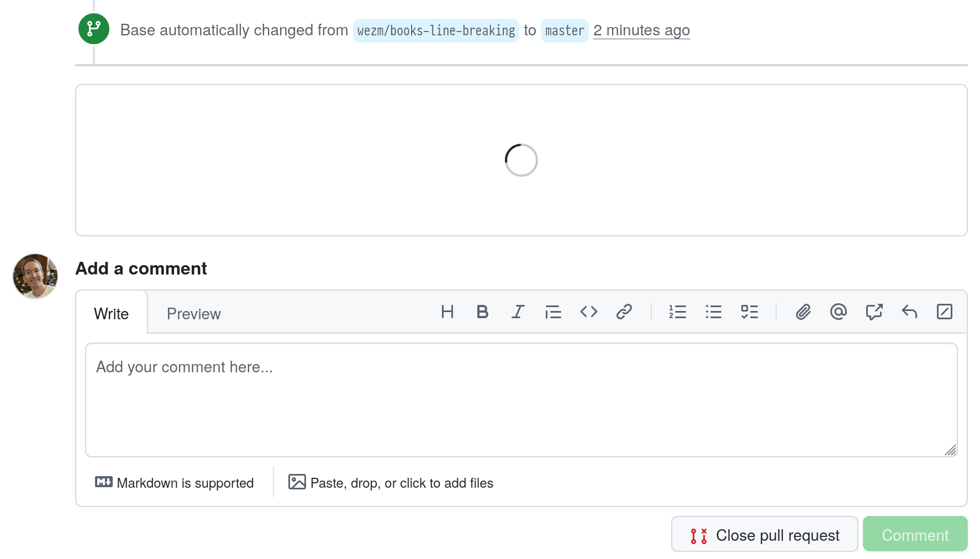Open slash commands icon
The image size is (980, 559).
(x=944, y=312)
